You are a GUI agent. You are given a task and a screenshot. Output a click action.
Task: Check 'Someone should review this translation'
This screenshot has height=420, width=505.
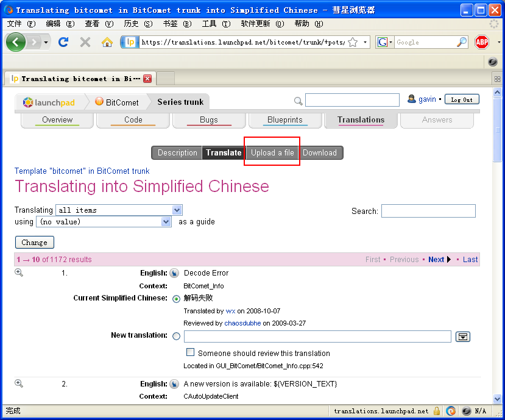pos(191,352)
